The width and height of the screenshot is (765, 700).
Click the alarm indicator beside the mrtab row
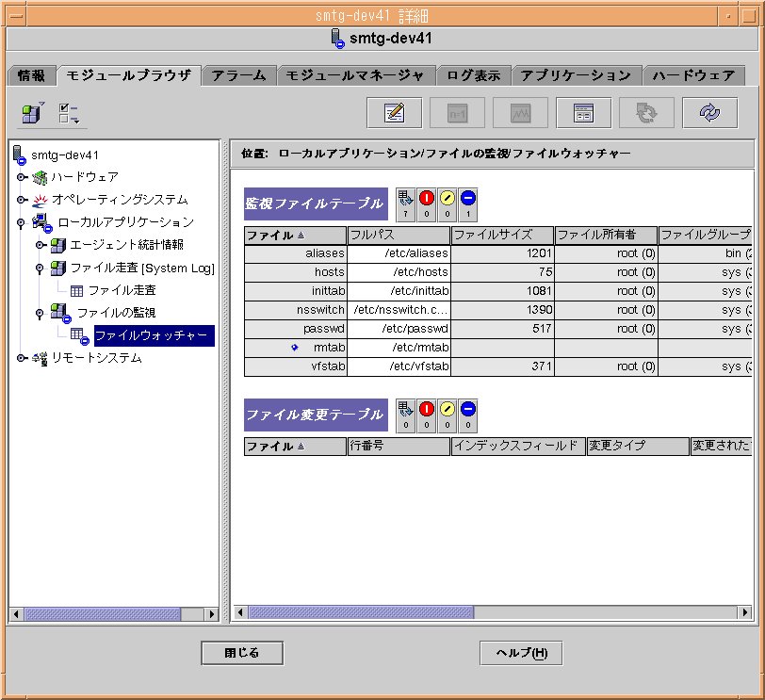tap(294, 348)
